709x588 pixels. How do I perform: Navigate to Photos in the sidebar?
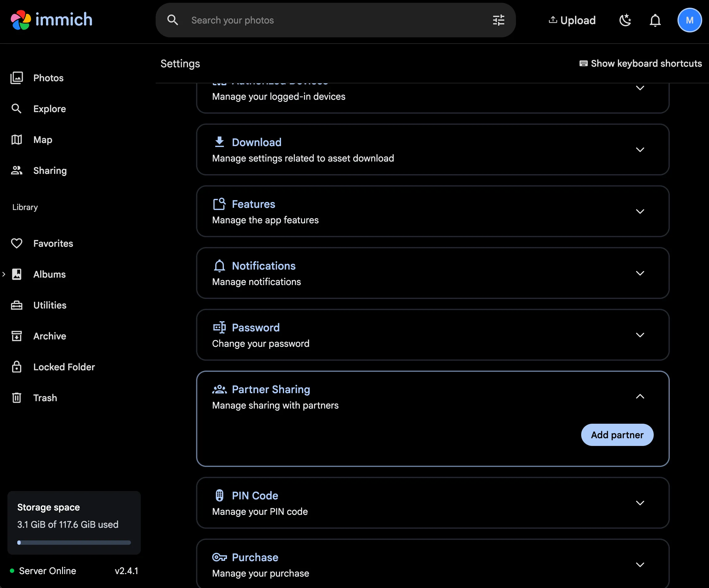[x=48, y=78]
